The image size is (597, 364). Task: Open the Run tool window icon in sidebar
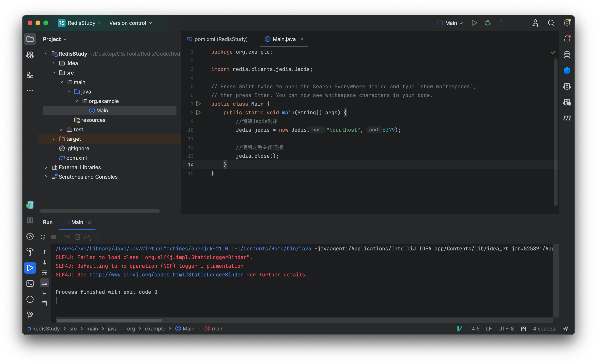click(30, 268)
